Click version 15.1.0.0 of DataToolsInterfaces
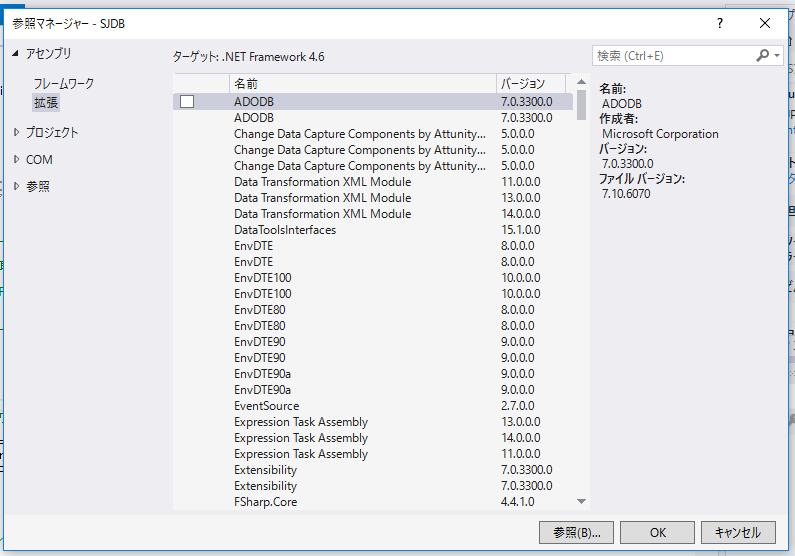 [x=521, y=230]
